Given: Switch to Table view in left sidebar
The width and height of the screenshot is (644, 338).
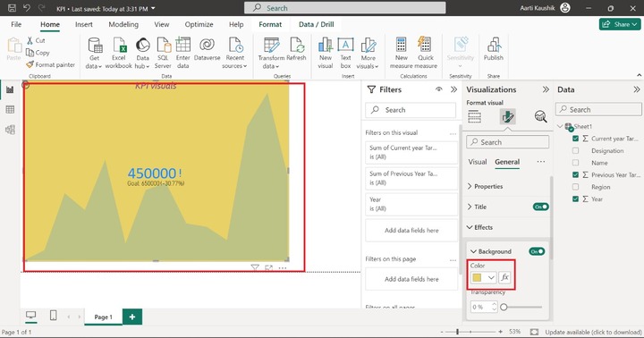Looking at the screenshot, I should [10, 109].
